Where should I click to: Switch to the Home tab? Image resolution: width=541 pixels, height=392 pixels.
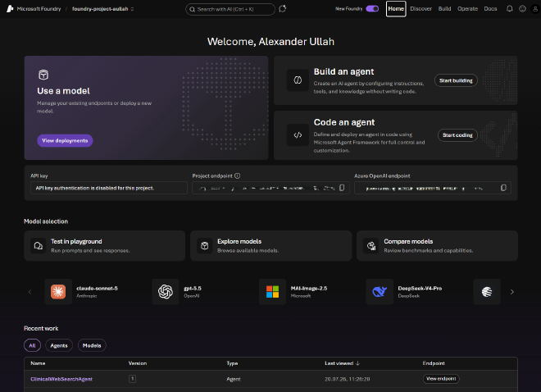pos(396,9)
